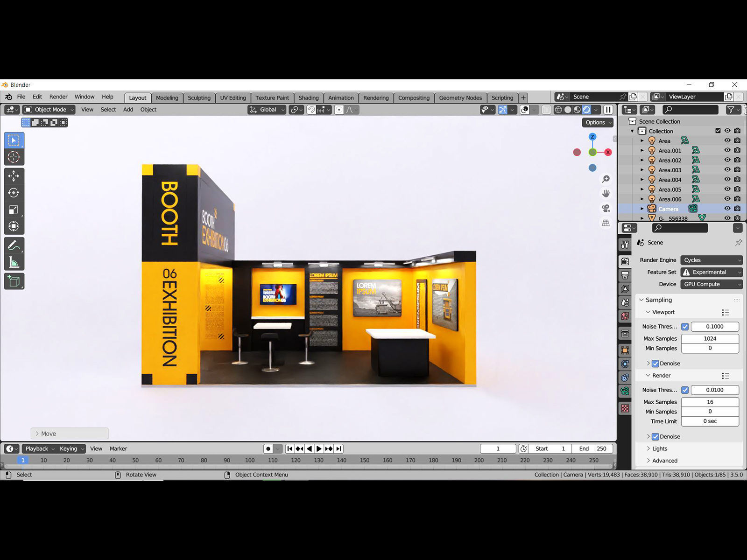Toggle timeline auto keying record button
Viewport: 747px width, 560px height.
(268, 448)
